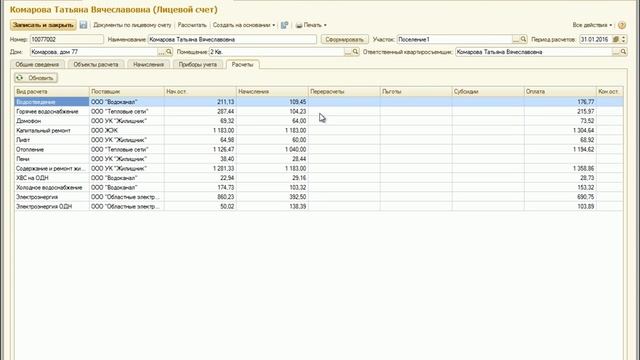The height and width of the screenshot is (360, 640).
Task: Switch to Приборы учета tab
Action: tap(198, 64)
